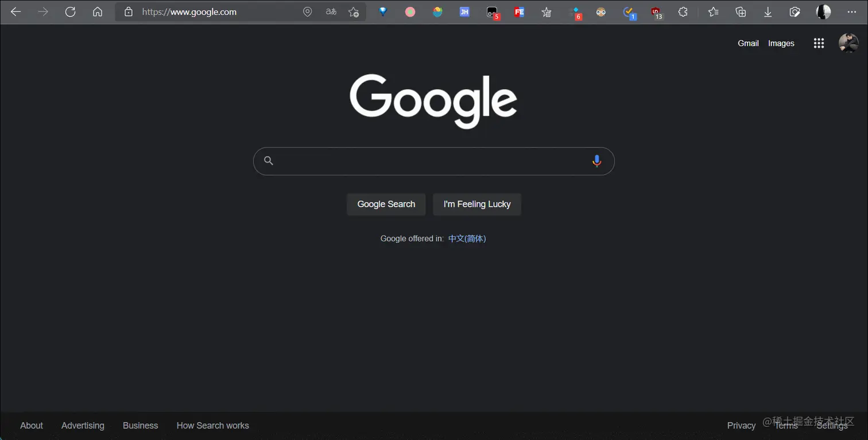Screen dimensions: 868x440
Task: Open the About footer link
Action: (32, 426)
